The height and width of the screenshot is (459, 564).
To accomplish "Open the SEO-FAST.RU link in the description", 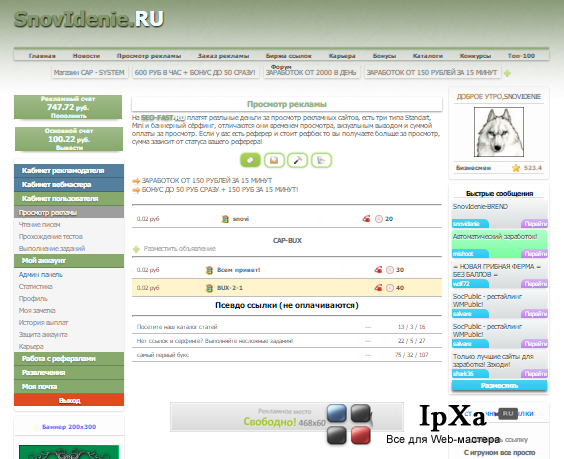I will point(163,118).
